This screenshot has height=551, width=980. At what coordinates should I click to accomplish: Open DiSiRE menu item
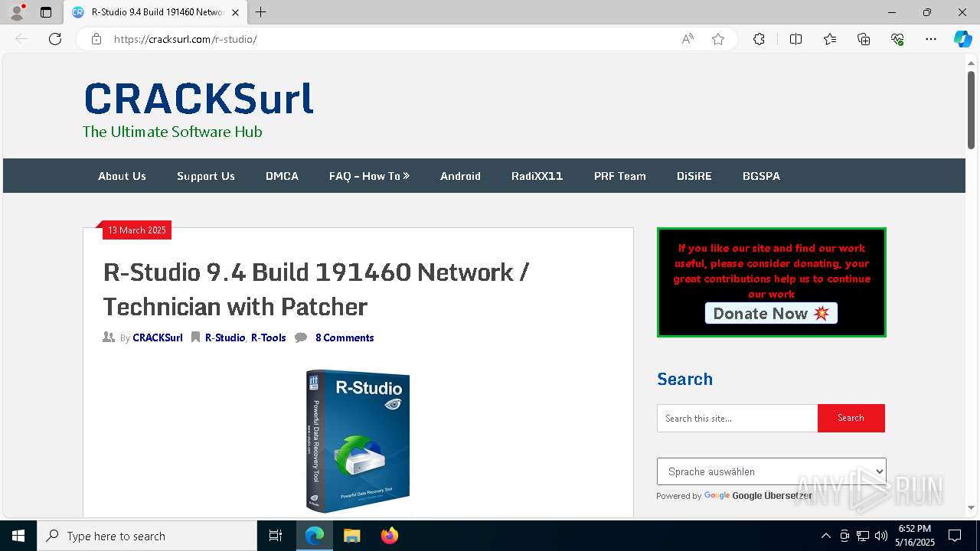tap(694, 176)
